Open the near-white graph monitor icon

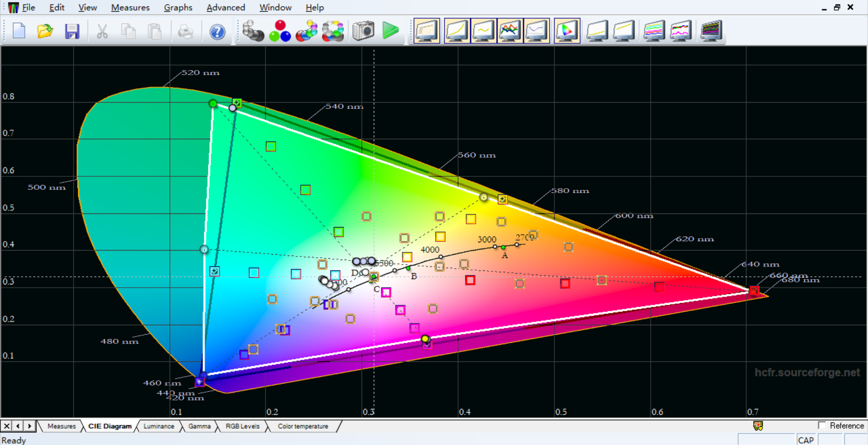point(624,31)
